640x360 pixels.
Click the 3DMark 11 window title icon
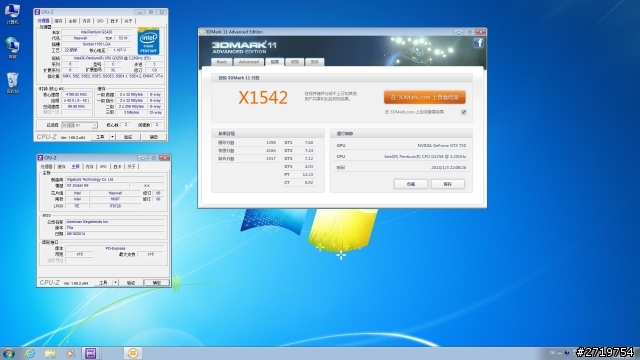(x=202, y=32)
